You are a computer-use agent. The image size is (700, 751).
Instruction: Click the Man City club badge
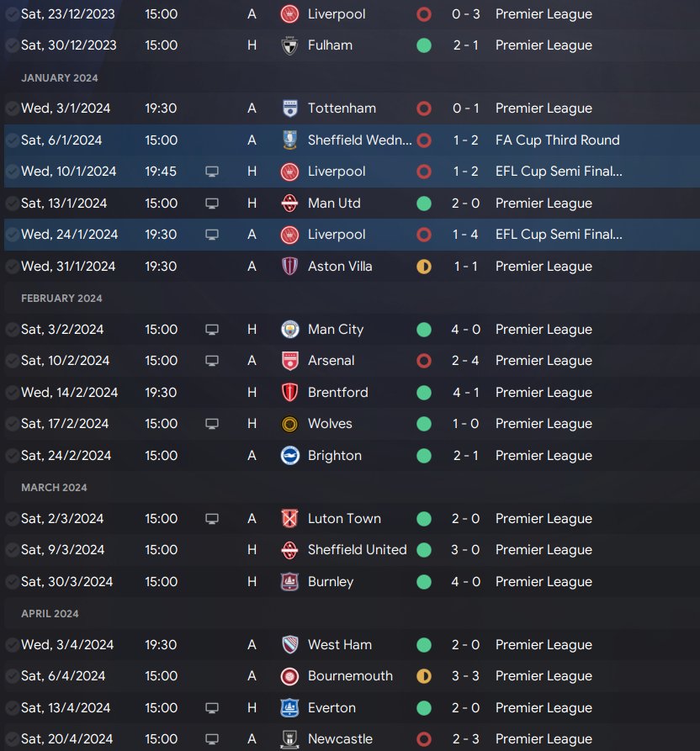[x=290, y=329]
